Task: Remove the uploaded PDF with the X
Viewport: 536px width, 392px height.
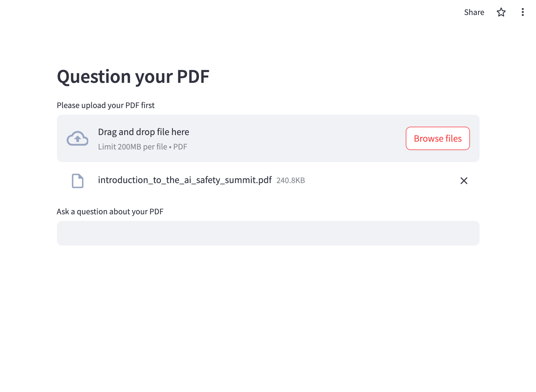Action: (x=464, y=181)
